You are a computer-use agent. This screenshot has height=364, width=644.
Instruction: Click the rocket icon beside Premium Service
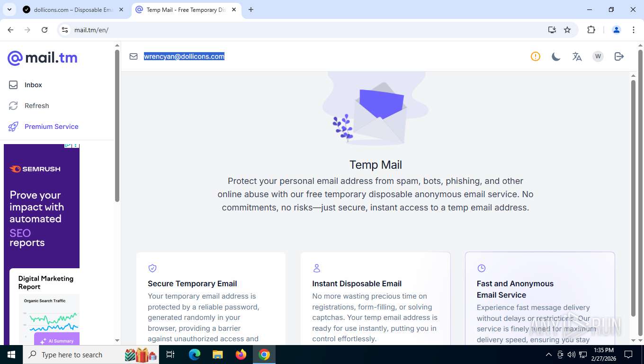click(x=13, y=127)
